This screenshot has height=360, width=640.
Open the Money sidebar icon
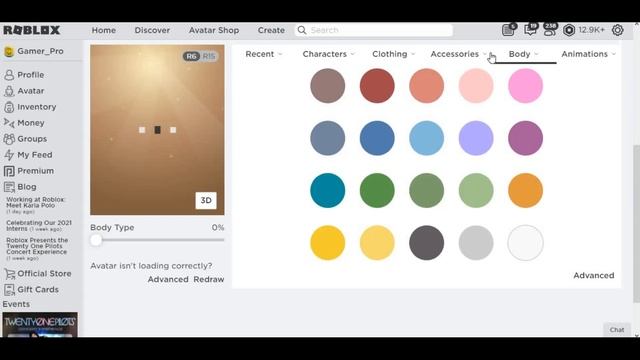point(9,122)
